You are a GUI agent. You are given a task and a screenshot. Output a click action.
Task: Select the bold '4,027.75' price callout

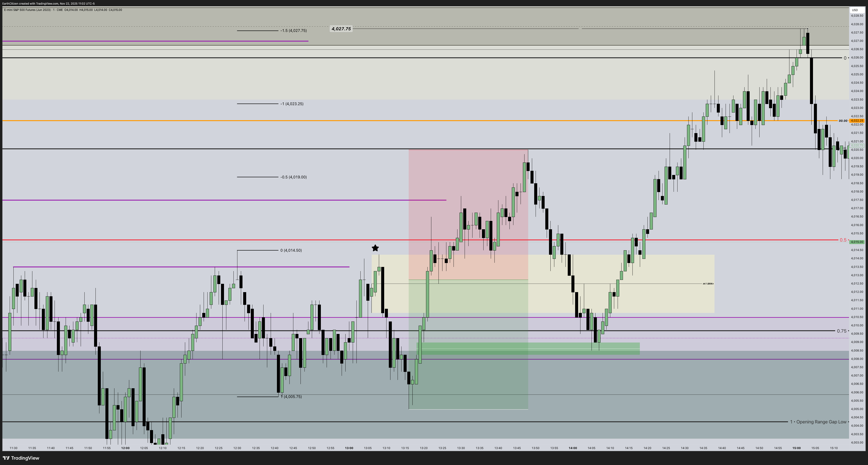tap(341, 29)
